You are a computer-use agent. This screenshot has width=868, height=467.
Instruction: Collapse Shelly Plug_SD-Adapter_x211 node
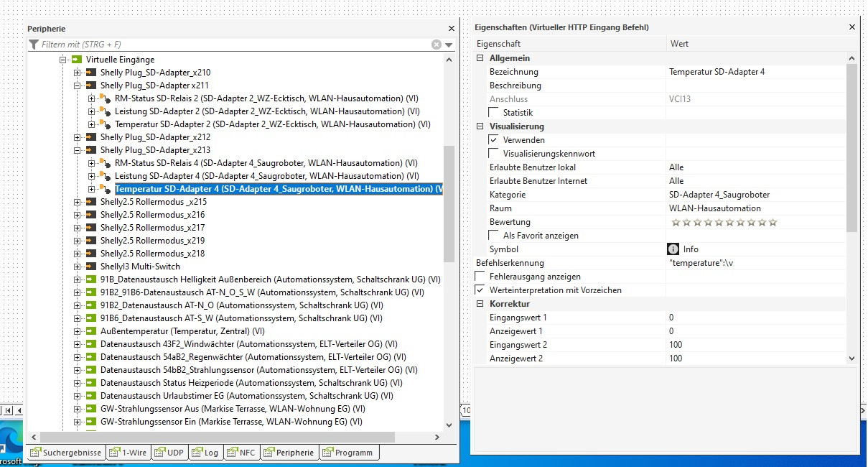click(x=77, y=85)
